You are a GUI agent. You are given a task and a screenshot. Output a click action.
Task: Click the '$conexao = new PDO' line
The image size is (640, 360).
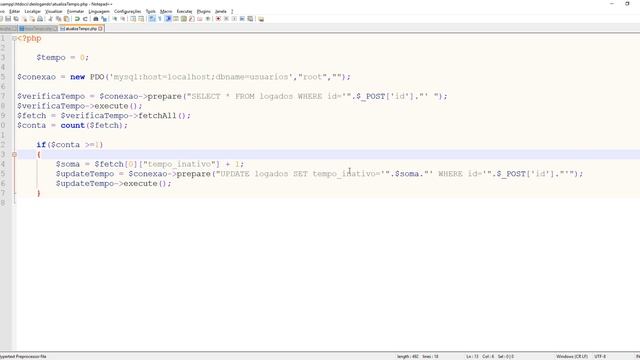click(x=184, y=77)
